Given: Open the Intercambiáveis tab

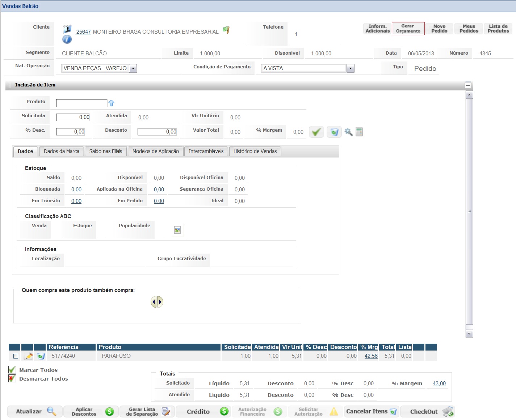Looking at the screenshot, I should point(206,151).
